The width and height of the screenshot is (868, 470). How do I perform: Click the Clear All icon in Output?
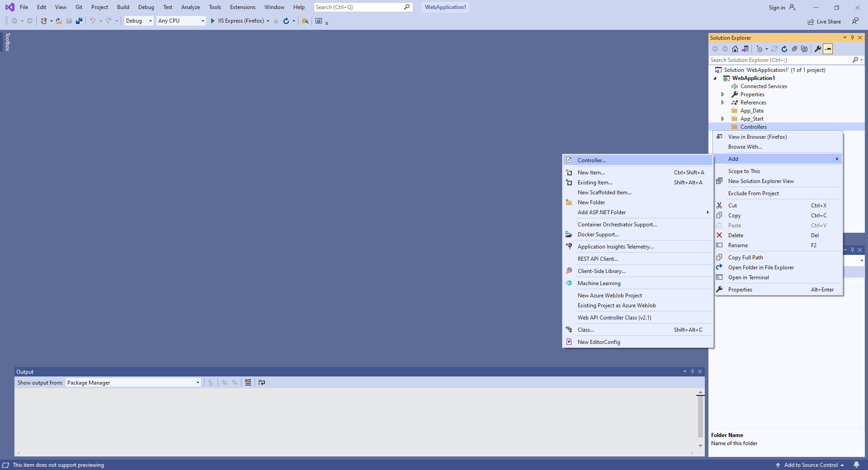tap(248, 382)
